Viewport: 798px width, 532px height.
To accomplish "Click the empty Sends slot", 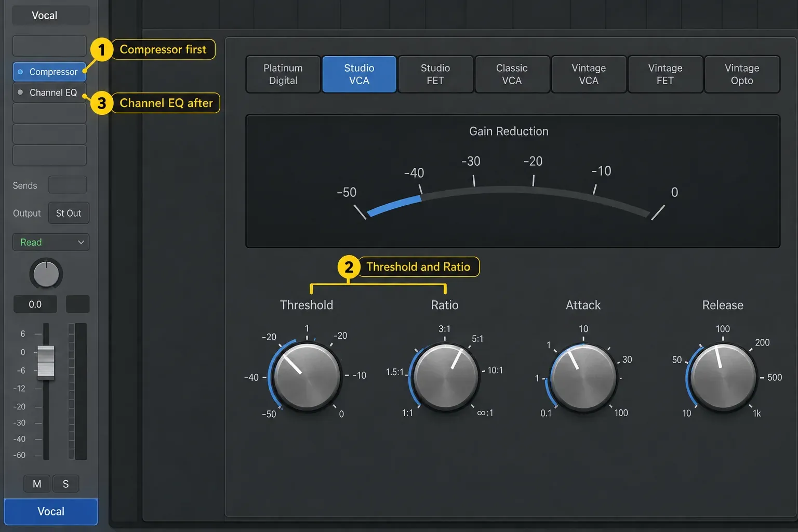I will [68, 185].
